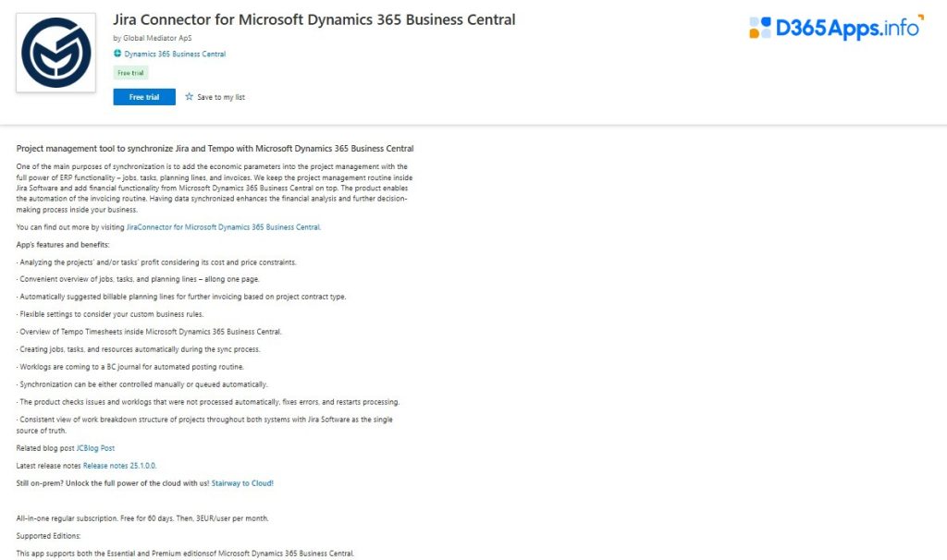Click the 'The product checks issues and worklogs' line
This screenshot has width=947, height=560.
point(208,402)
